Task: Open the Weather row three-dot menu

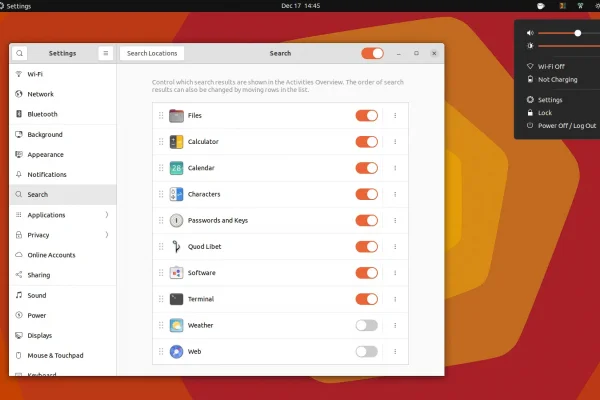Action: [395, 325]
